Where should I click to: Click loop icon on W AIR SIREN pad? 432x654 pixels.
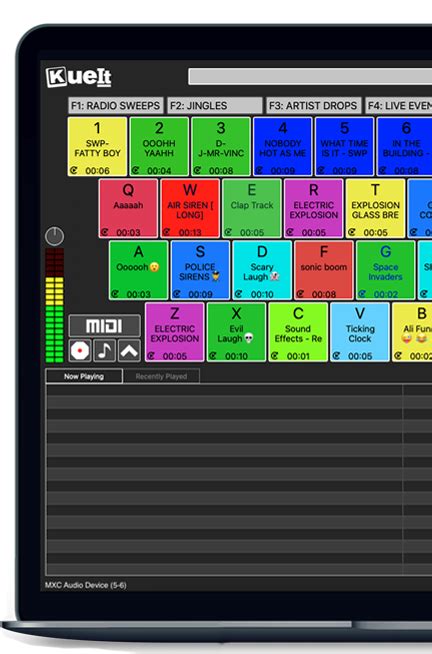[x=167, y=232]
